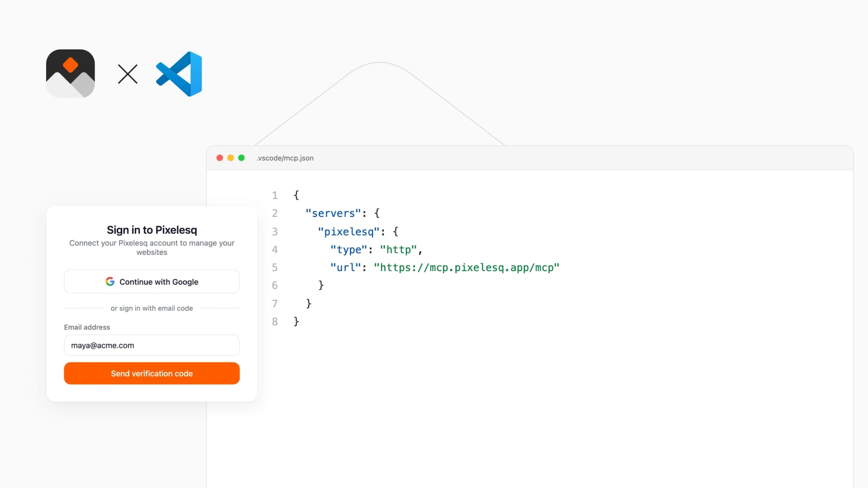868x488 pixels.
Task: Click the "Connect your Pixelesq account" description
Action: point(152,248)
